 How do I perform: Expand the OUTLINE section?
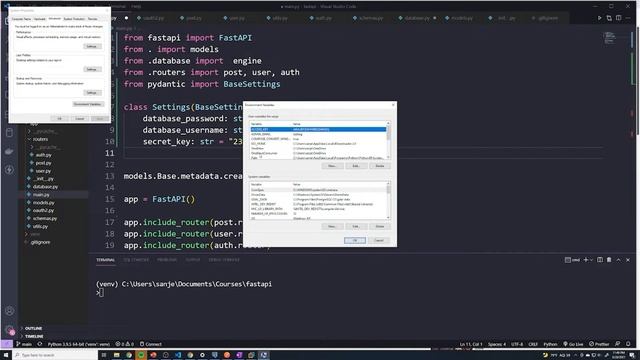point(33,328)
